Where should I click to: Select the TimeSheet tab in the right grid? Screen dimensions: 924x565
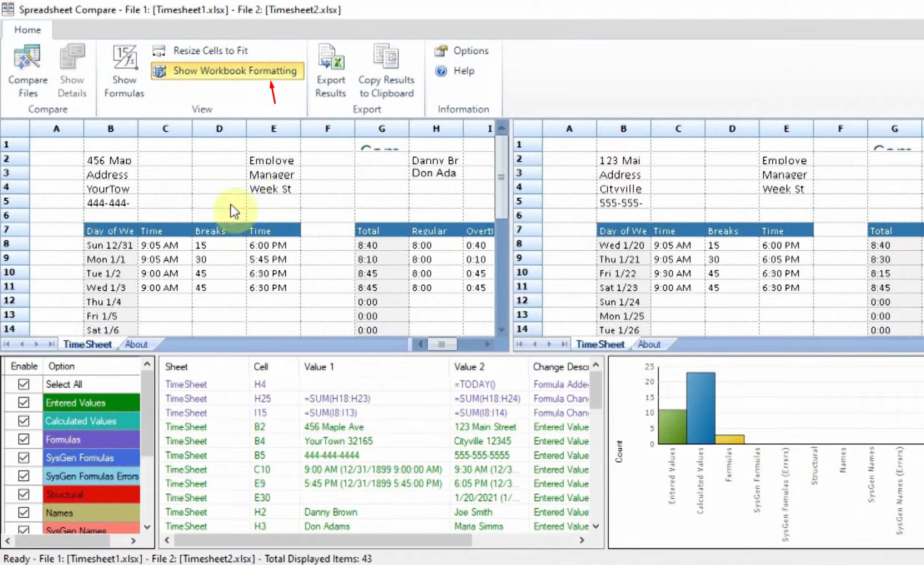click(600, 344)
